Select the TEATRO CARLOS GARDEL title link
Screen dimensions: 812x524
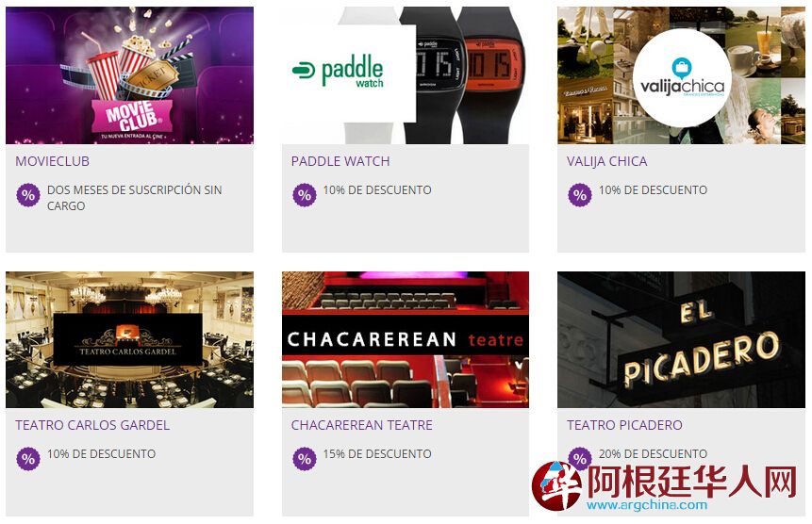point(92,425)
